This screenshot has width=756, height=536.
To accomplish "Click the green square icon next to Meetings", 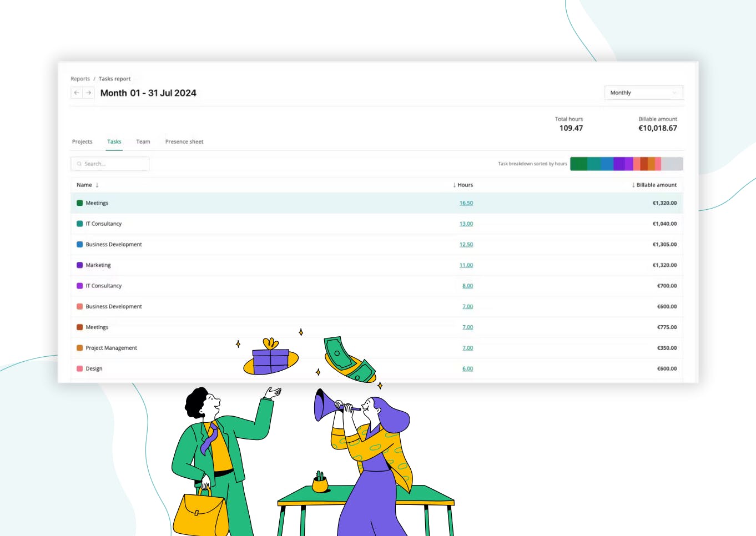I will point(79,203).
